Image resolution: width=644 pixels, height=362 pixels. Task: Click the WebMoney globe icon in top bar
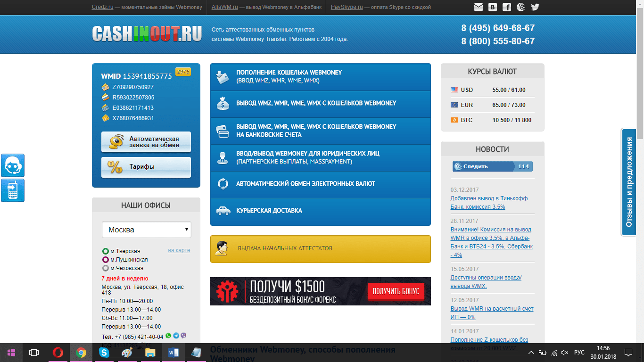(x=521, y=7)
